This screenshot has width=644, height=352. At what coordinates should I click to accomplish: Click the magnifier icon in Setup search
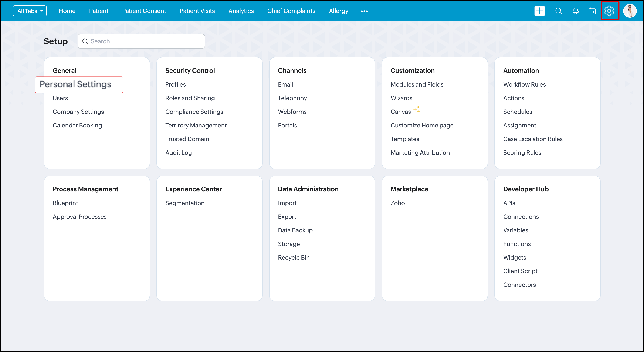(x=85, y=41)
